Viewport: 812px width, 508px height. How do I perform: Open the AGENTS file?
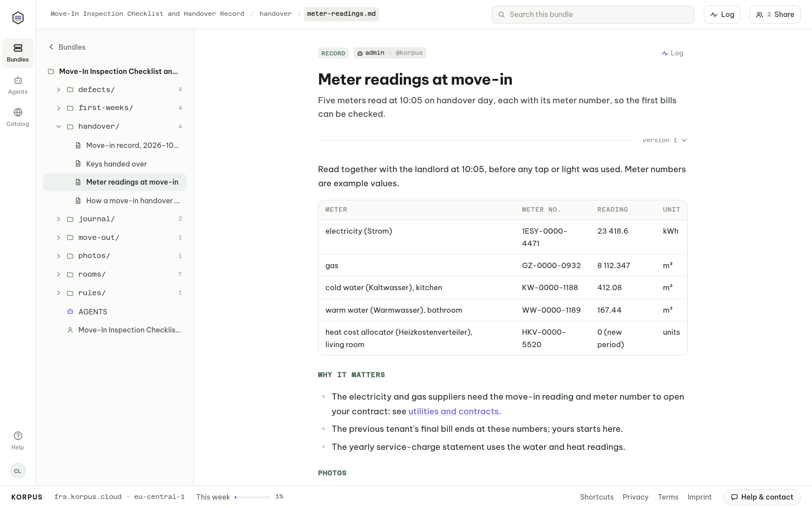point(115,312)
